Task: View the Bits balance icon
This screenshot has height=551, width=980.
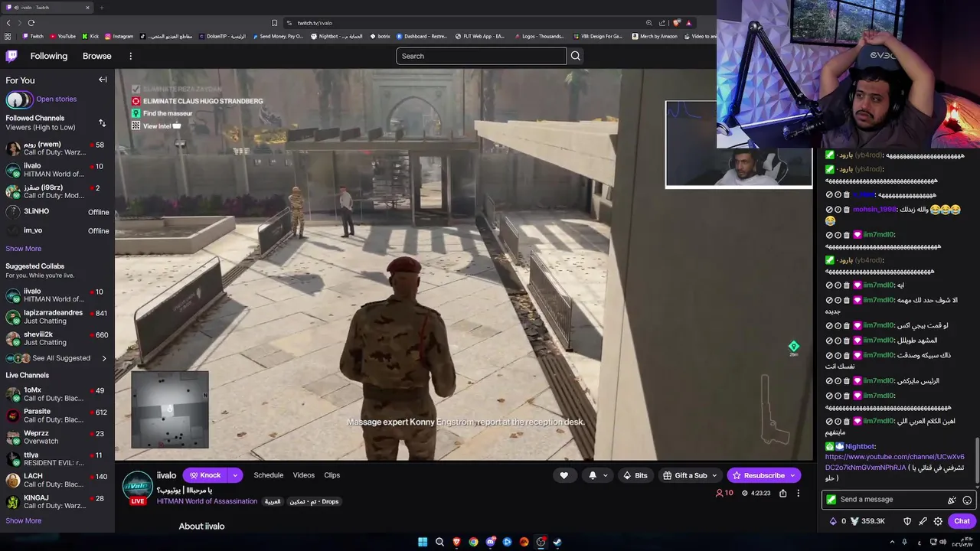Action: coord(833,521)
